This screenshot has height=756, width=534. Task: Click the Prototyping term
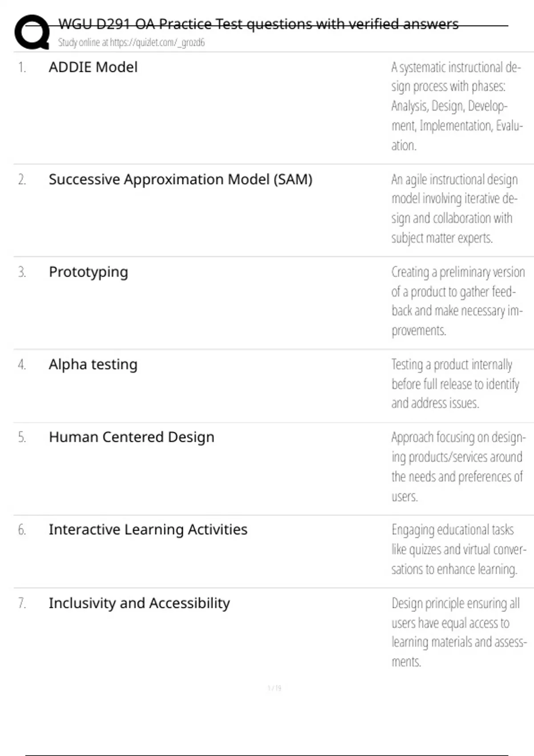pyautogui.click(x=88, y=272)
